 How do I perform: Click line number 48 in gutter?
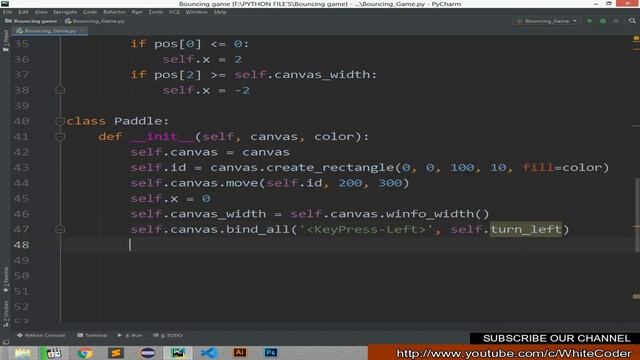tap(22, 244)
